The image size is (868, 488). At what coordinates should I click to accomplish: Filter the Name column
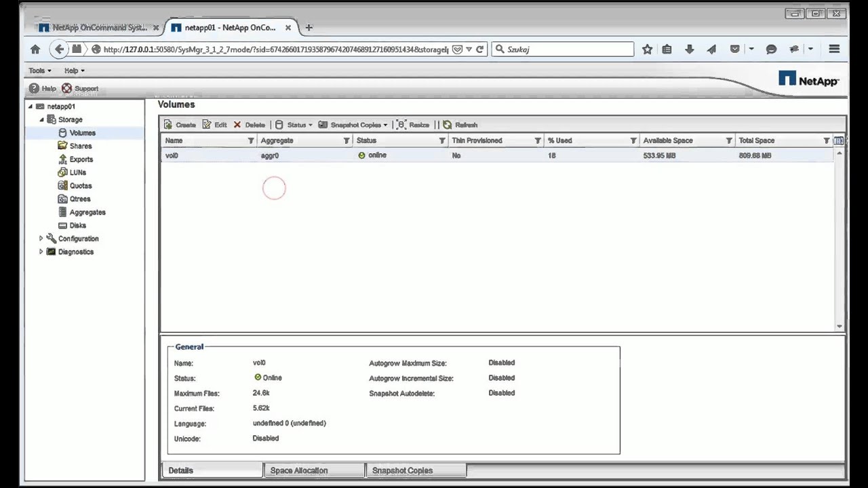tap(251, 140)
